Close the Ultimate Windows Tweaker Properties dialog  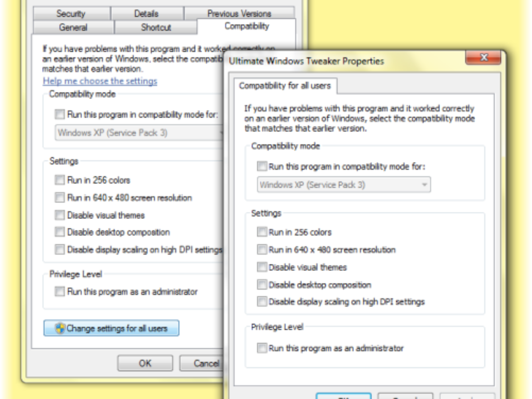(483, 58)
